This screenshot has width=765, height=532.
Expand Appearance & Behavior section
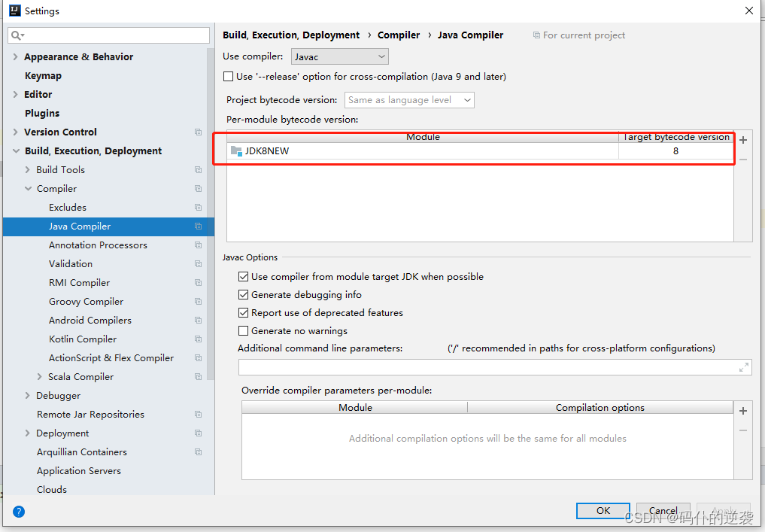pos(15,56)
